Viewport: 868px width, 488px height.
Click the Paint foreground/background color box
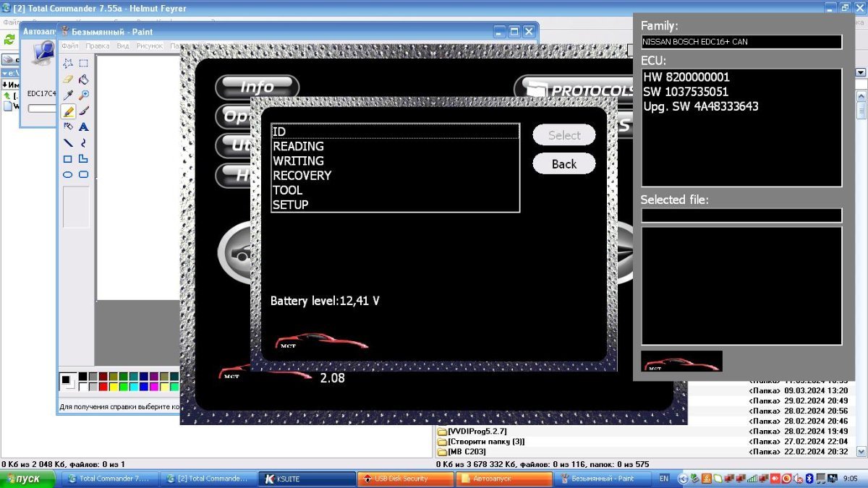click(x=67, y=381)
